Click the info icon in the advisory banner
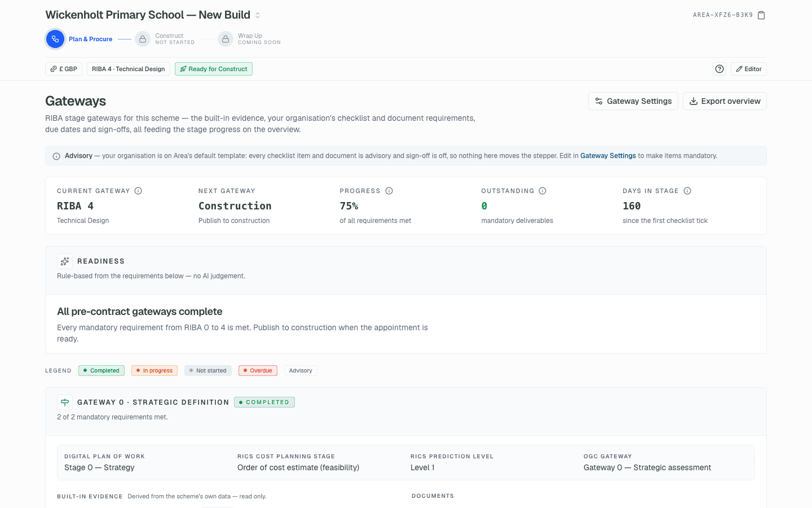This screenshot has width=812, height=508. [x=56, y=156]
